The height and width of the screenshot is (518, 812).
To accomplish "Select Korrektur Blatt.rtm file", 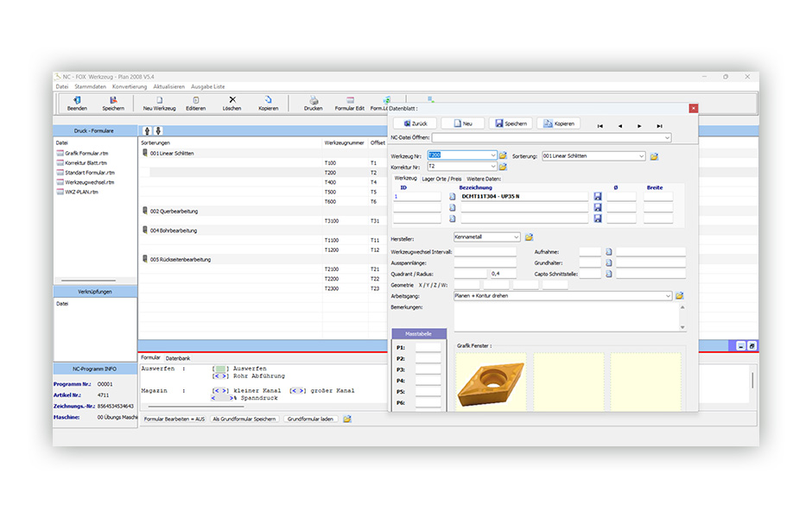I will (x=86, y=163).
